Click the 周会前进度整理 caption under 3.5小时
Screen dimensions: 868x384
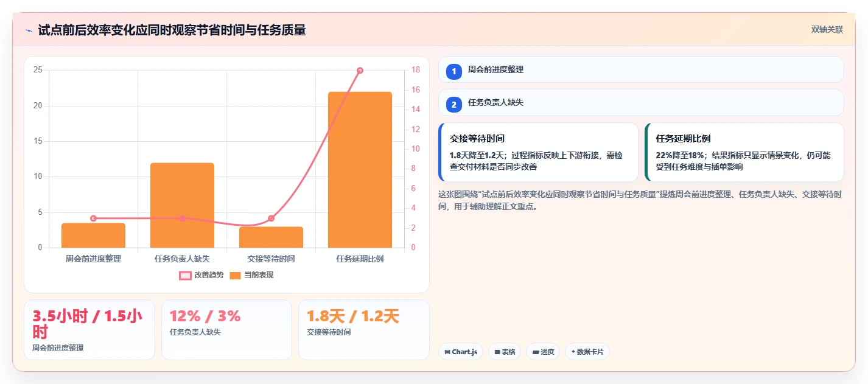click(x=58, y=348)
